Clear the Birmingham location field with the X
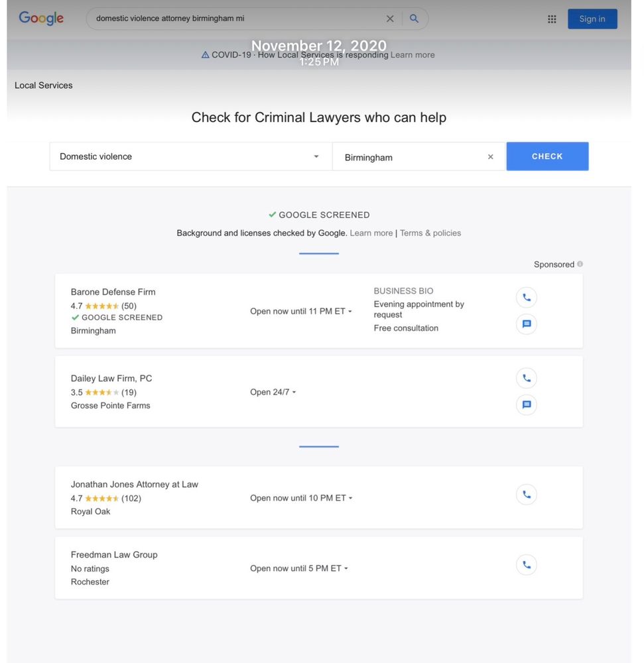The height and width of the screenshot is (663, 644). pyautogui.click(x=490, y=156)
